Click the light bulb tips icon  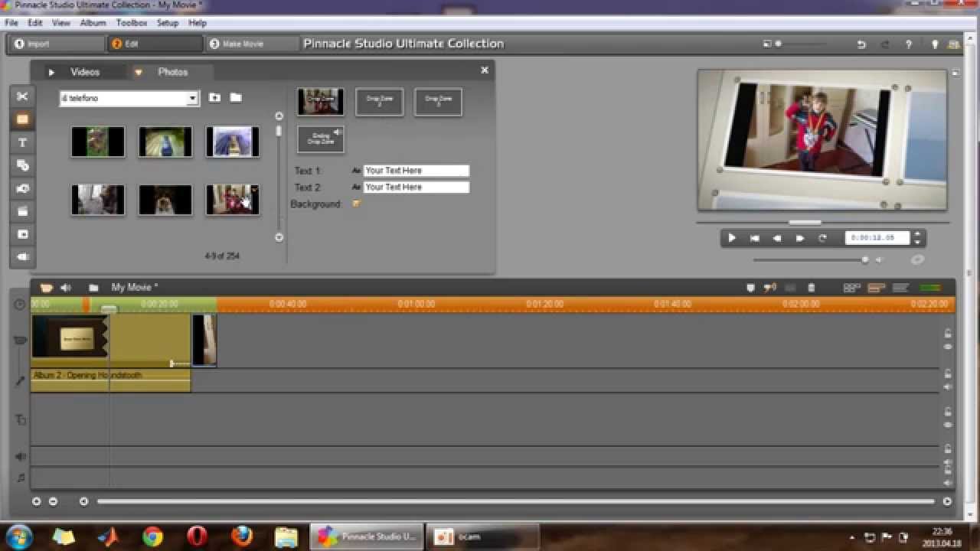click(935, 44)
